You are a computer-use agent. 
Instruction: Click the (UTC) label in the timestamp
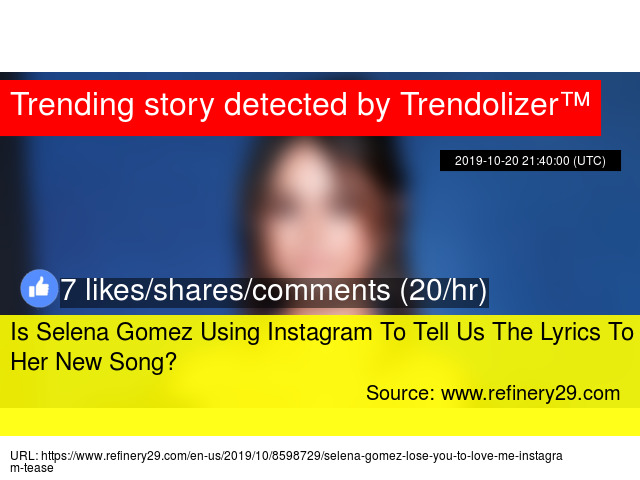(x=589, y=161)
